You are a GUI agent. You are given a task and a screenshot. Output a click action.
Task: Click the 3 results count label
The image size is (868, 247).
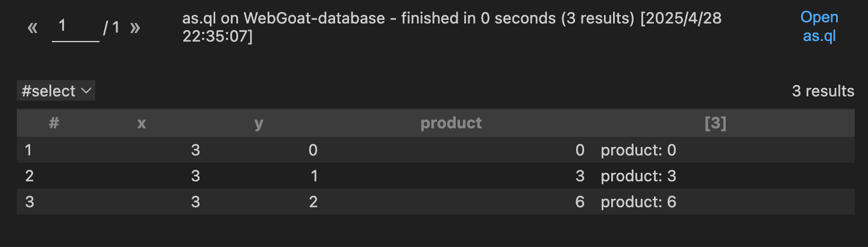[823, 91]
